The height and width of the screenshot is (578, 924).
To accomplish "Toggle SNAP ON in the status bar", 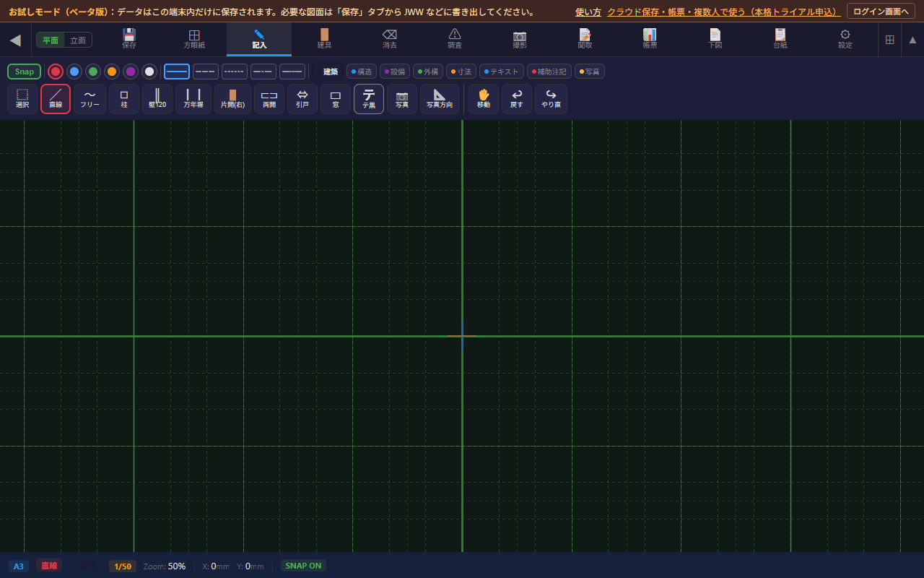I will [303, 566].
